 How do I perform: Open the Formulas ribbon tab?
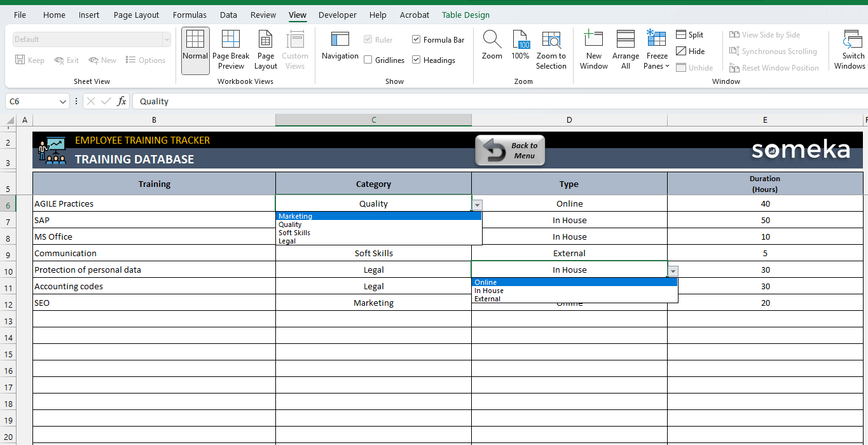[189, 15]
